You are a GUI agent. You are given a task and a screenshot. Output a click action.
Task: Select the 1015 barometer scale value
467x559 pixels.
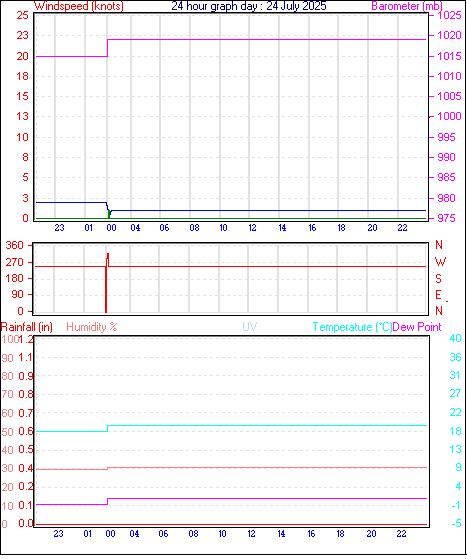[x=450, y=56]
